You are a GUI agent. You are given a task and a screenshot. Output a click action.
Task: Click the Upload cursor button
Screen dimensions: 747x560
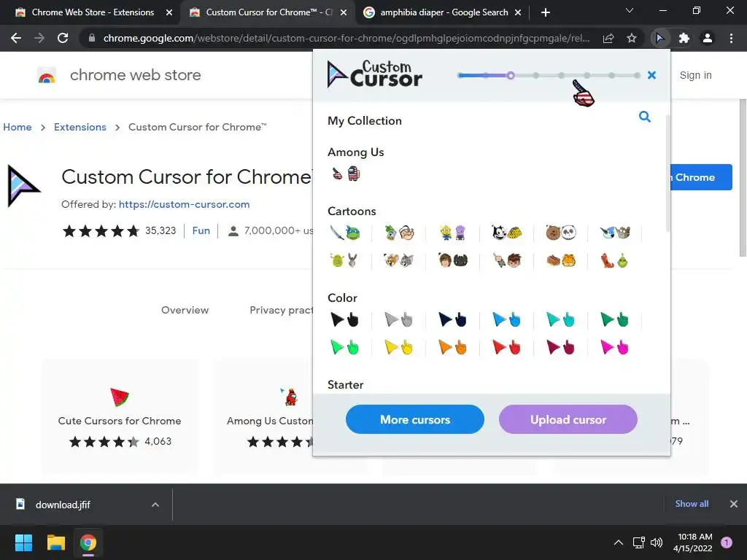[568, 419]
